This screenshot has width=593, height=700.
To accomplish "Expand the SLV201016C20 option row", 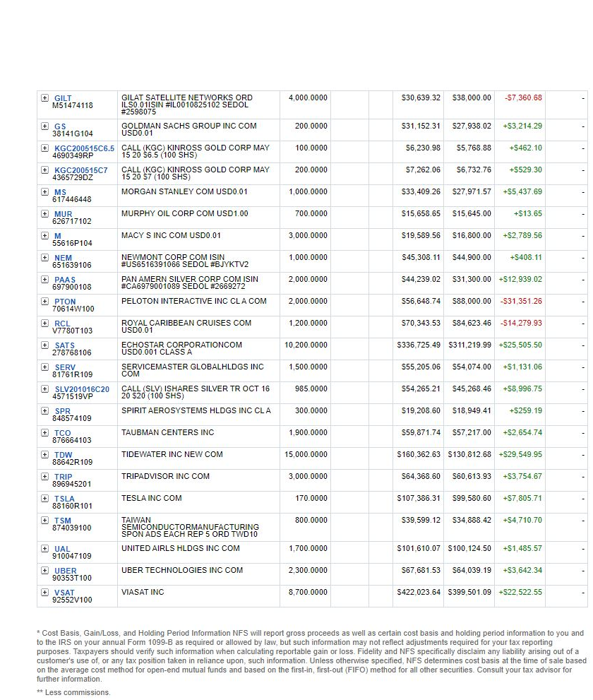I will 44,388.
